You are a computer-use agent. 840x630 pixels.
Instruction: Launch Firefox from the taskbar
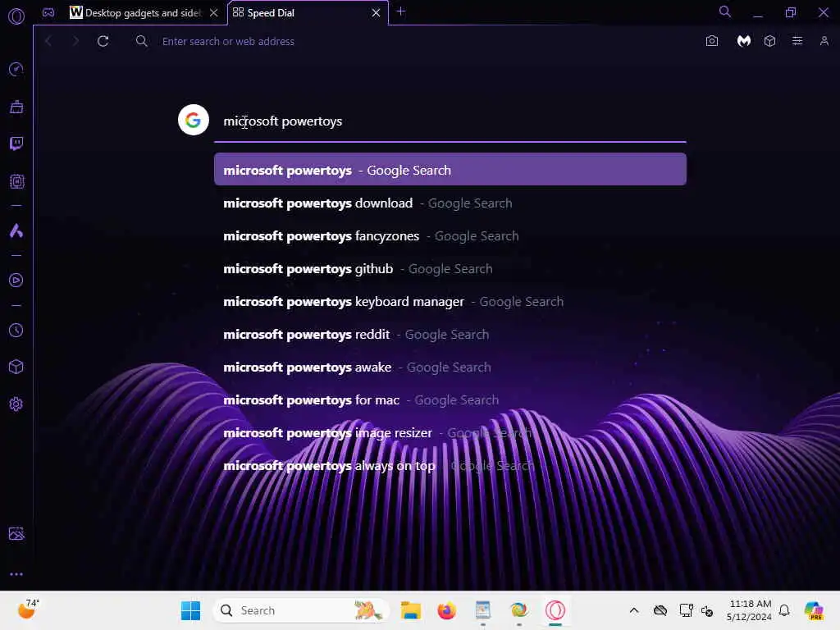(x=446, y=610)
